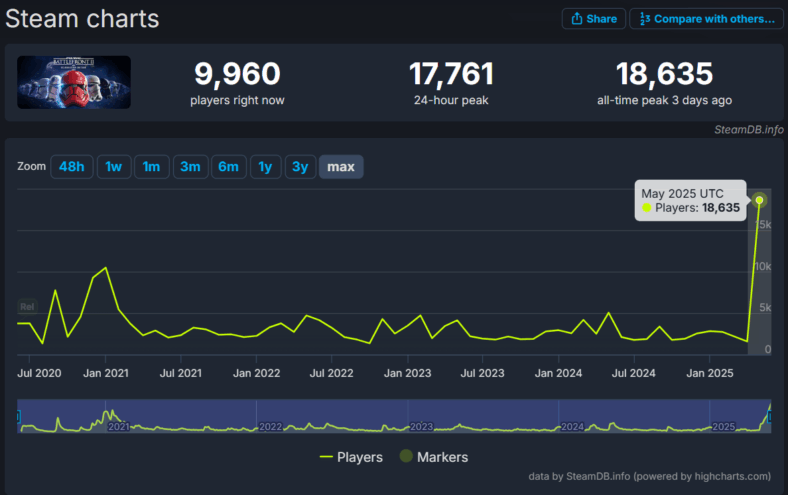The image size is (788, 495).
Task: Choose the 1m zoom option
Action: pyautogui.click(x=151, y=167)
